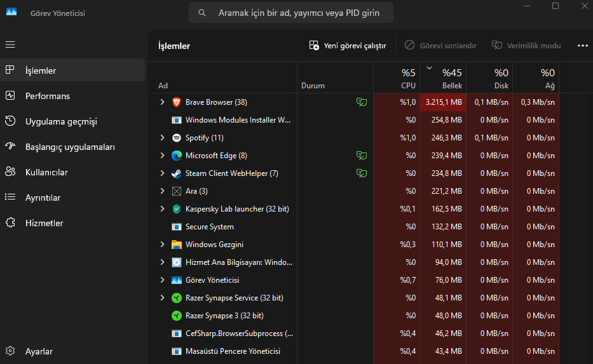
Task: Open the Performans tab in sidebar
Action: [x=48, y=96]
